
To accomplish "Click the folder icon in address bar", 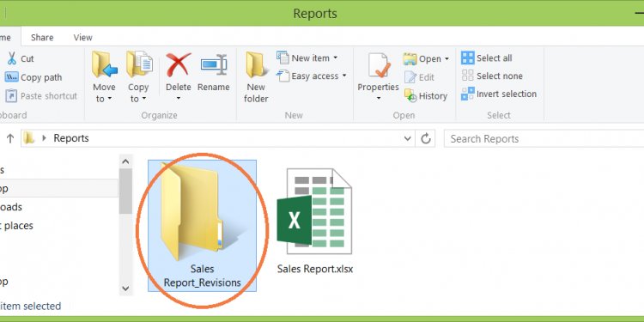I will tap(28, 138).
